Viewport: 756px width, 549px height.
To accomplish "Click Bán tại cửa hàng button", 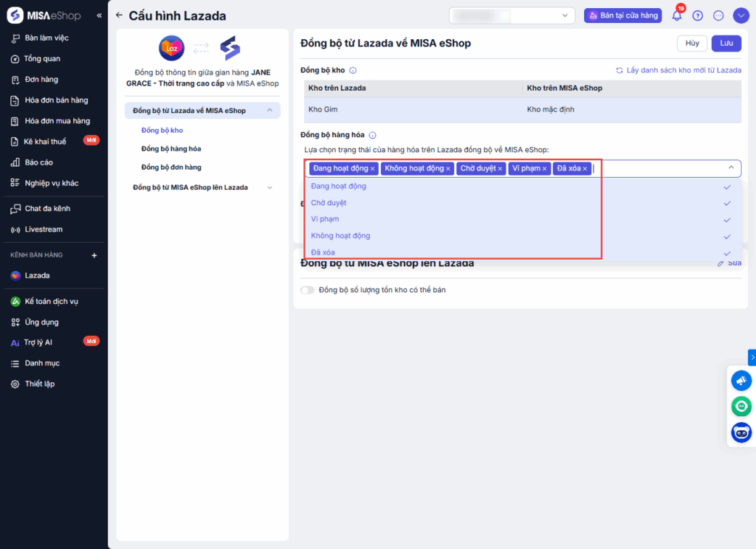I will 623,15.
